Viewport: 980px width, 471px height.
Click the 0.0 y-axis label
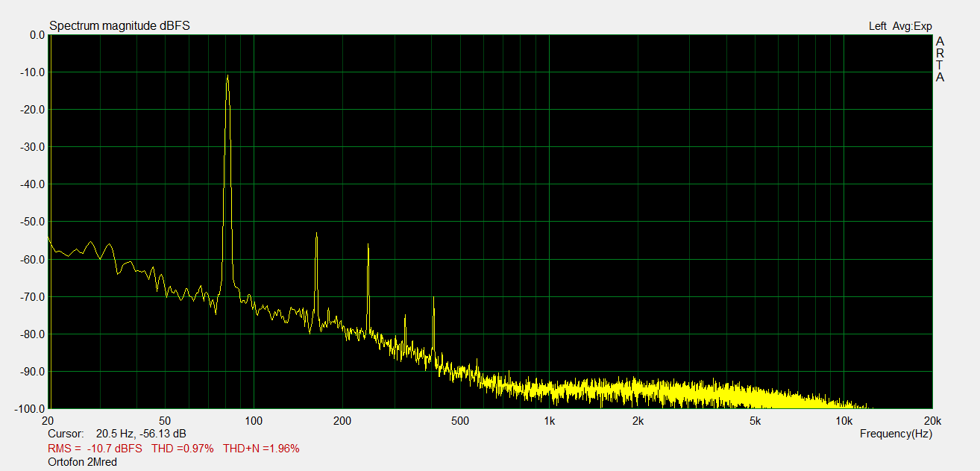pos(37,35)
